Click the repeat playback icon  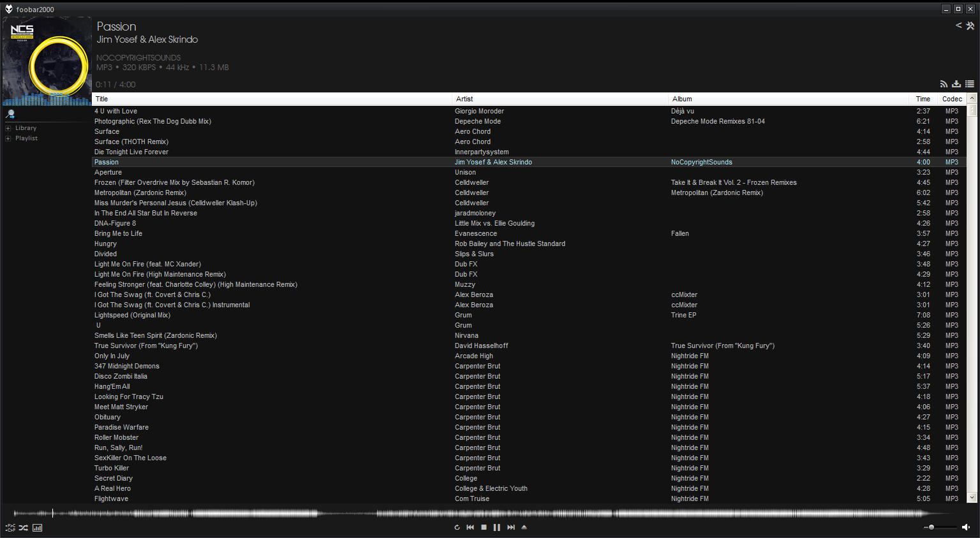[x=457, y=527]
